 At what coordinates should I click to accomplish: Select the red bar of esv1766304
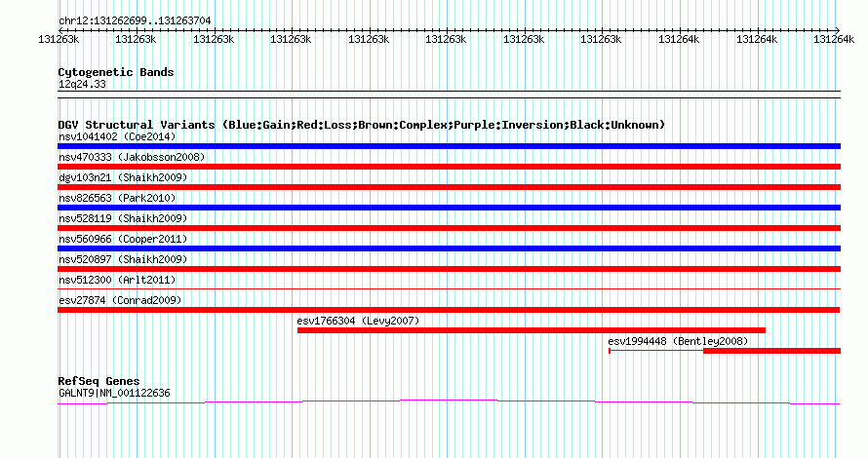click(x=532, y=330)
